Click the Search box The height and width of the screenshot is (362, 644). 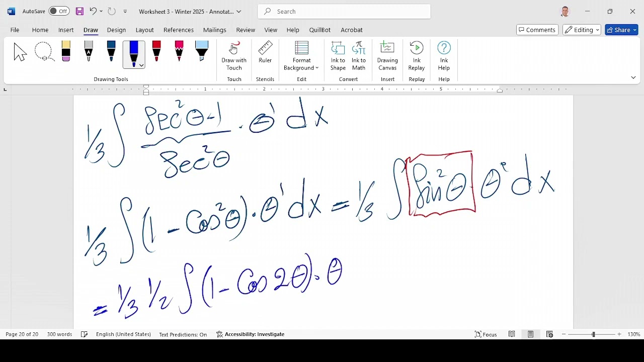tap(344, 11)
